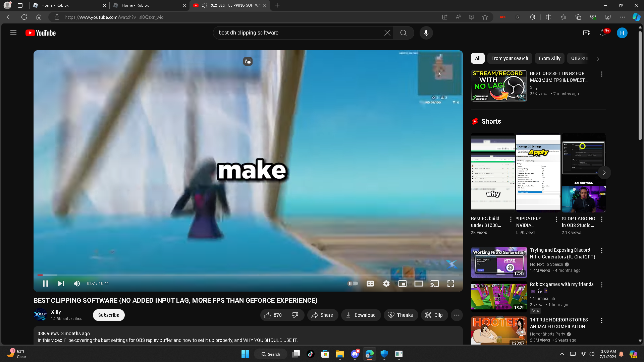The height and width of the screenshot is (362, 644).
Task: Toggle theater mode
Action: click(x=419, y=284)
